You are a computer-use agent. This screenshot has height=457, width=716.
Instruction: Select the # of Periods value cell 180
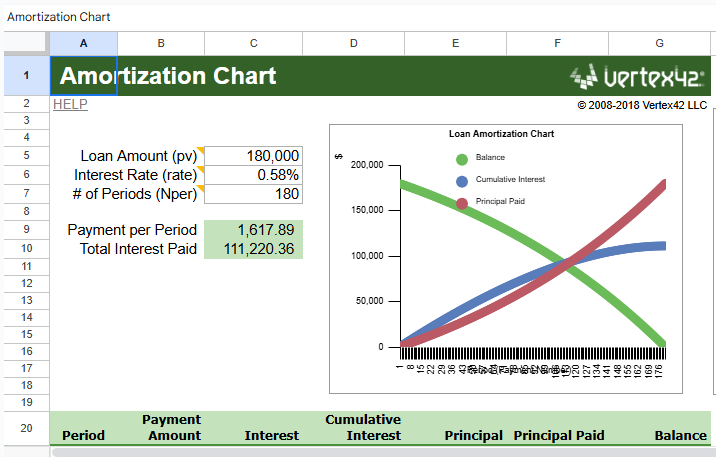point(253,194)
